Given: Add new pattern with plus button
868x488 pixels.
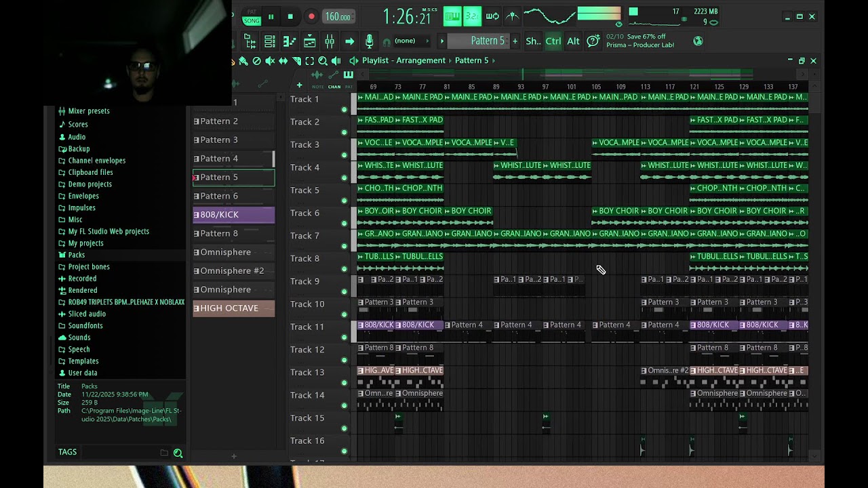Looking at the screenshot, I should click(515, 41).
